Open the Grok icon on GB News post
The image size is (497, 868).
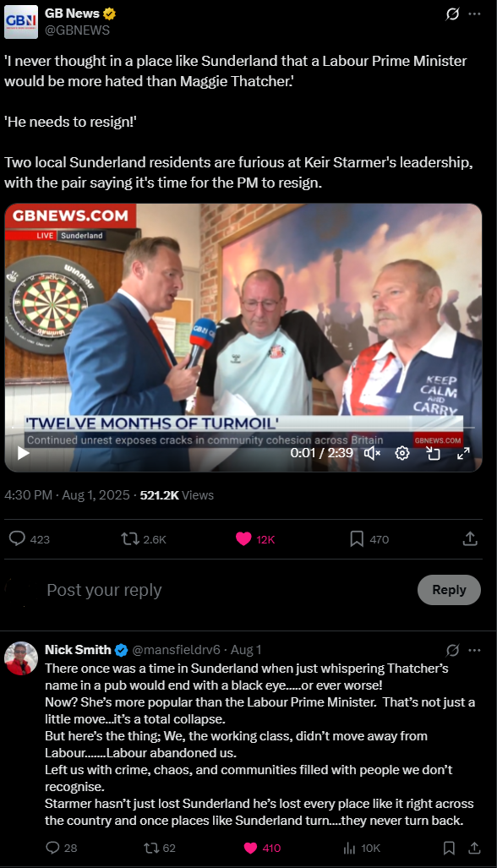tap(452, 14)
